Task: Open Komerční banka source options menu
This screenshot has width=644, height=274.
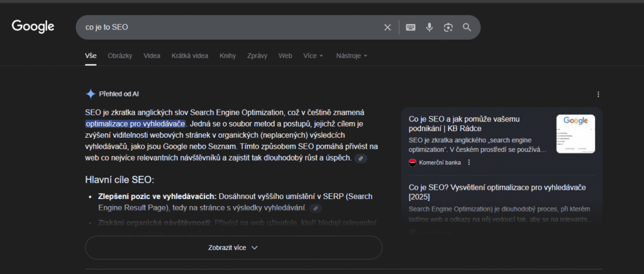Action: tap(469, 163)
